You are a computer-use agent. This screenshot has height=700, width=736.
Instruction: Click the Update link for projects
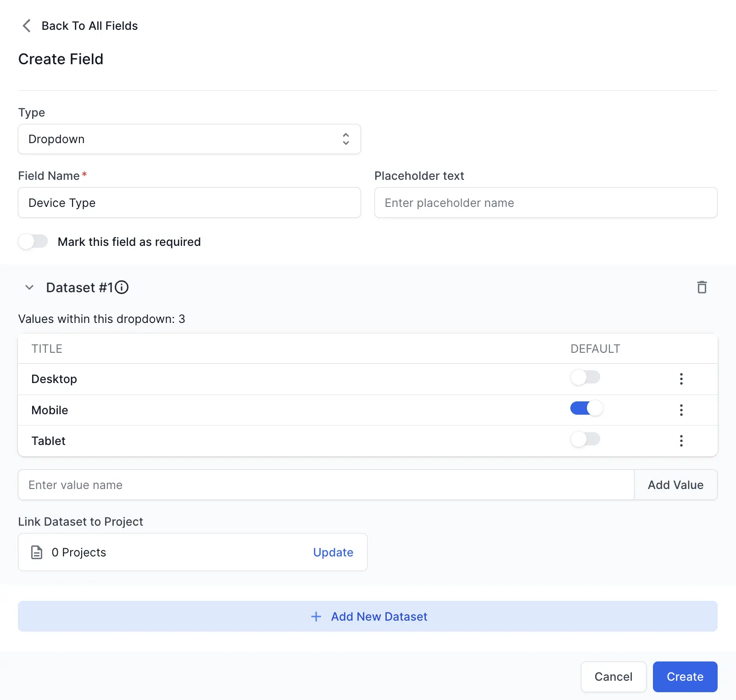coord(333,552)
